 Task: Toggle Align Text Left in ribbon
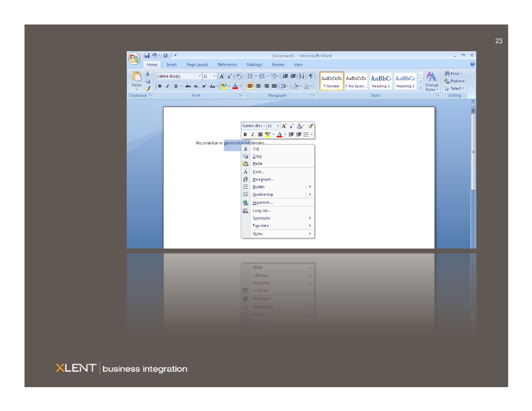[x=250, y=86]
